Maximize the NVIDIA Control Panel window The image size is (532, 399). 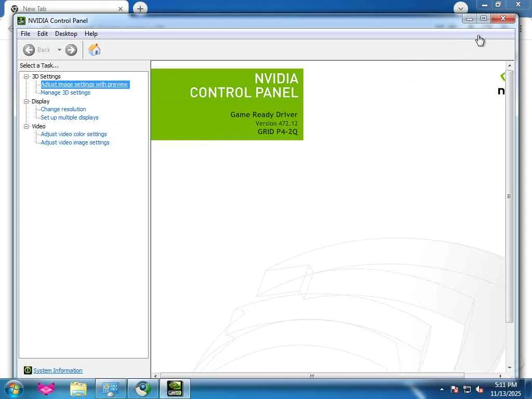coord(484,19)
